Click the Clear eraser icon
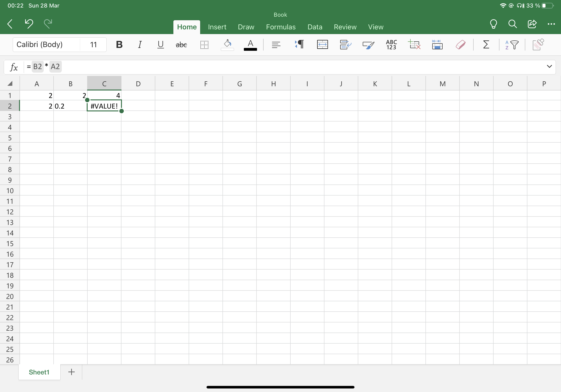The height and width of the screenshot is (392, 561). point(460,44)
